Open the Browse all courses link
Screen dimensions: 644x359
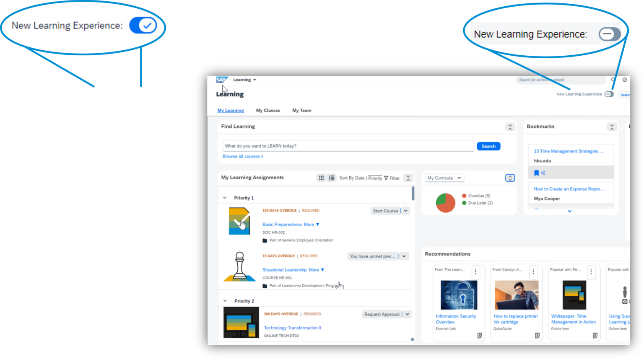pos(242,156)
